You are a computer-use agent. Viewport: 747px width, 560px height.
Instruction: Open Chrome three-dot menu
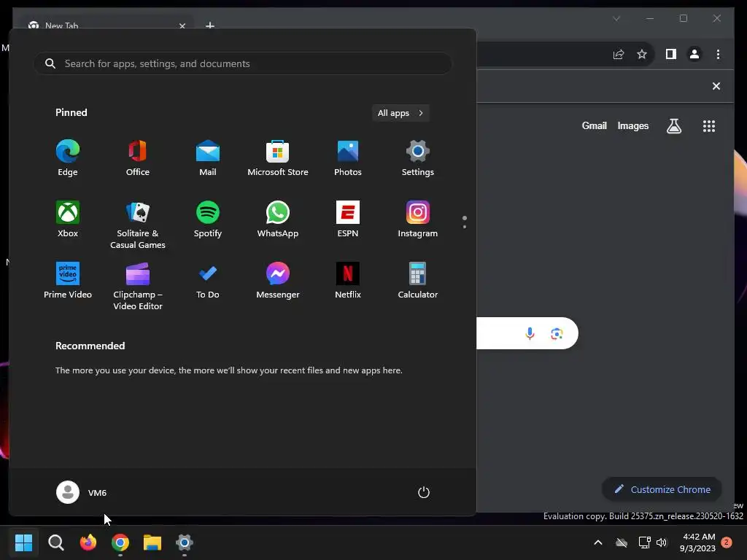coord(718,54)
